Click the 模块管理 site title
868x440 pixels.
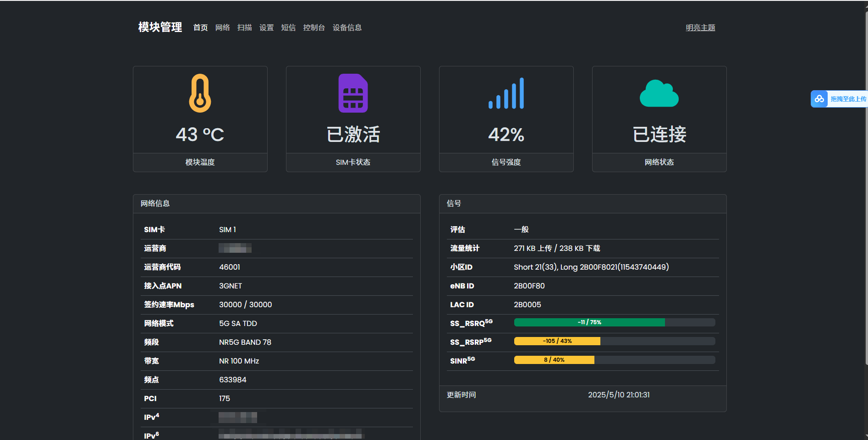[x=160, y=27]
